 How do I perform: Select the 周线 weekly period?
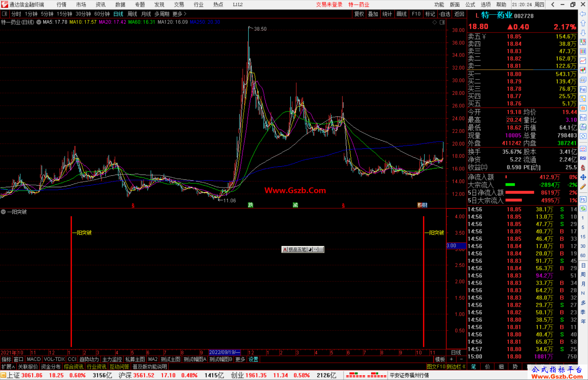click(x=132, y=14)
